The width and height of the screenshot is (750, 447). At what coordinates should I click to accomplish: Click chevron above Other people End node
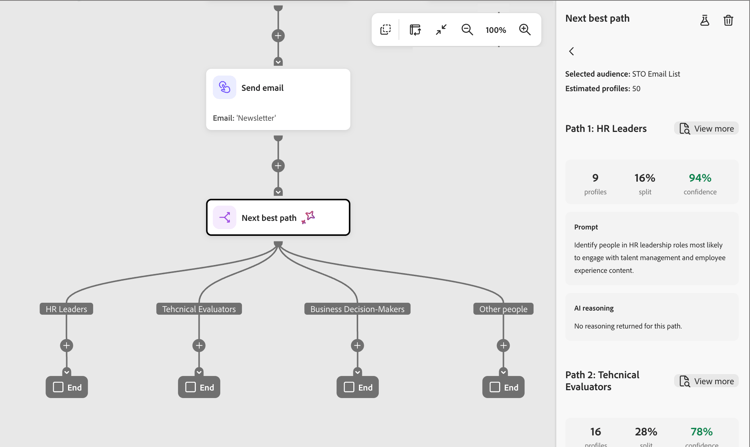503,371
